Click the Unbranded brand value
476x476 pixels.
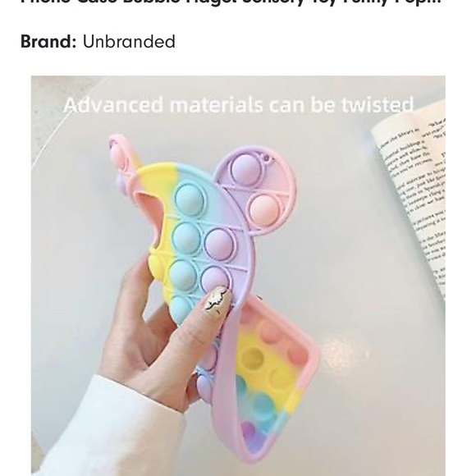pos(129,42)
